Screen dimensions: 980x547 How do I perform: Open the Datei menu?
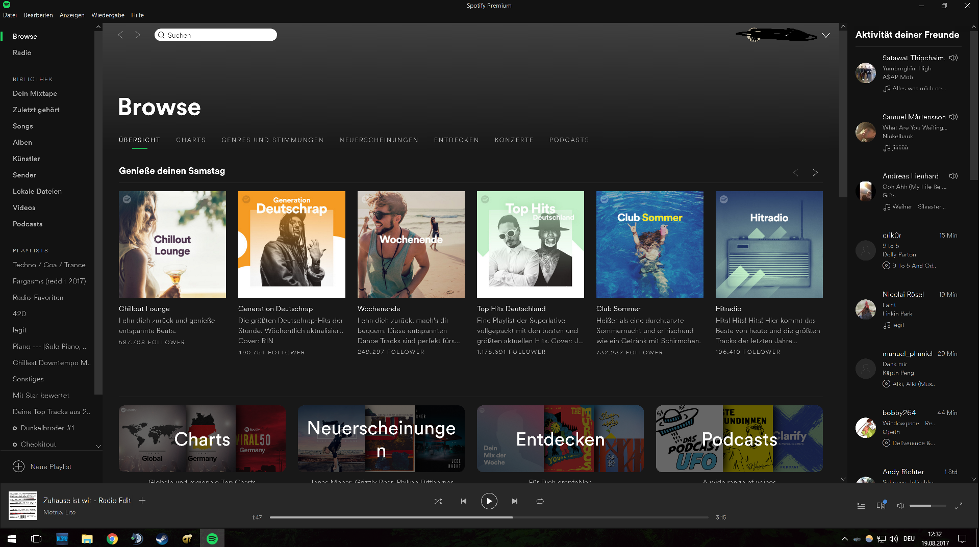click(10, 15)
